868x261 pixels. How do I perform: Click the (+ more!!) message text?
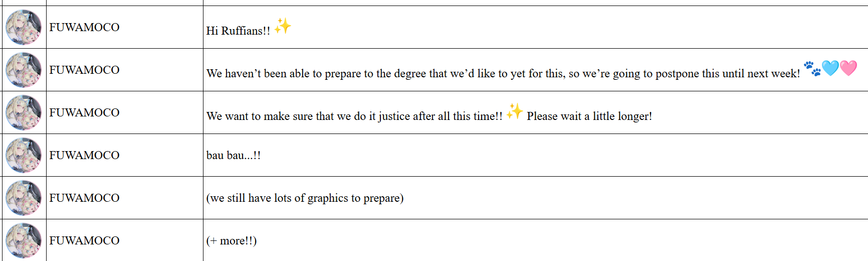pos(232,240)
